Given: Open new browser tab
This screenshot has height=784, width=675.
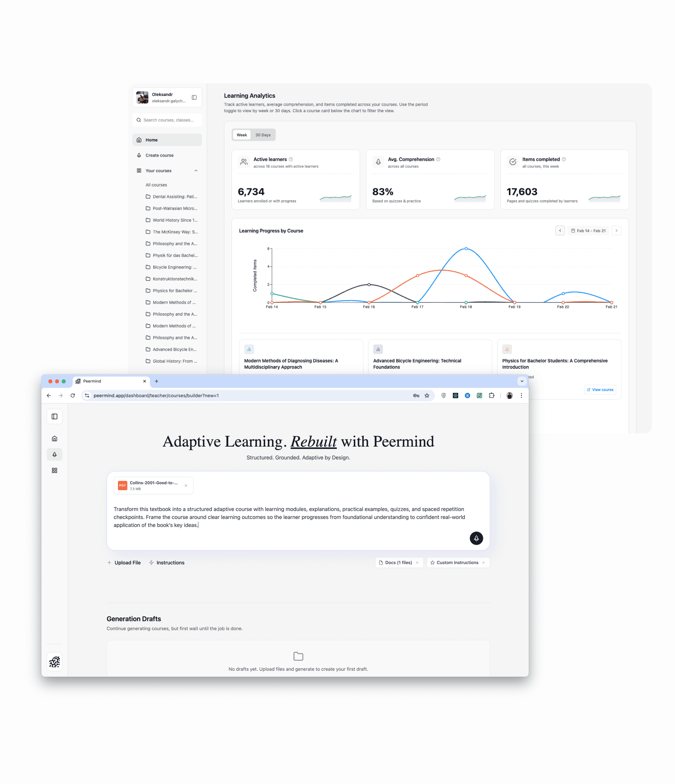Looking at the screenshot, I should point(157,381).
